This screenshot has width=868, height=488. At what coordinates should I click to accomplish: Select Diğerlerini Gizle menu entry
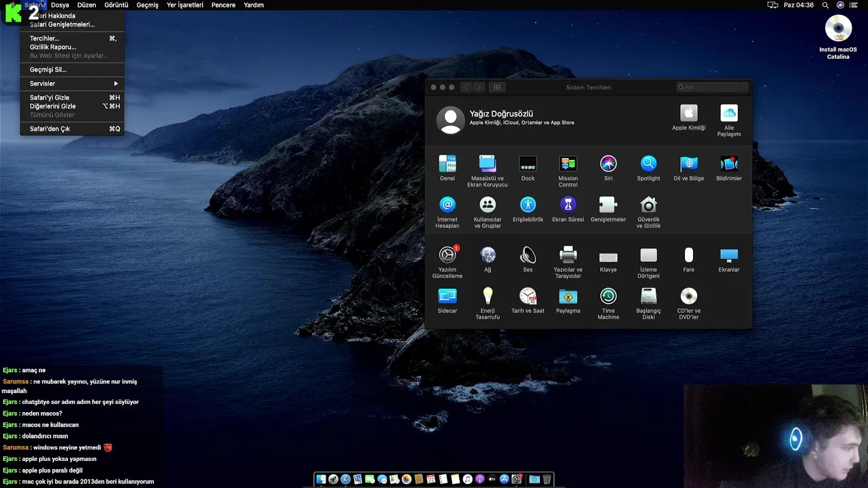pos(72,106)
